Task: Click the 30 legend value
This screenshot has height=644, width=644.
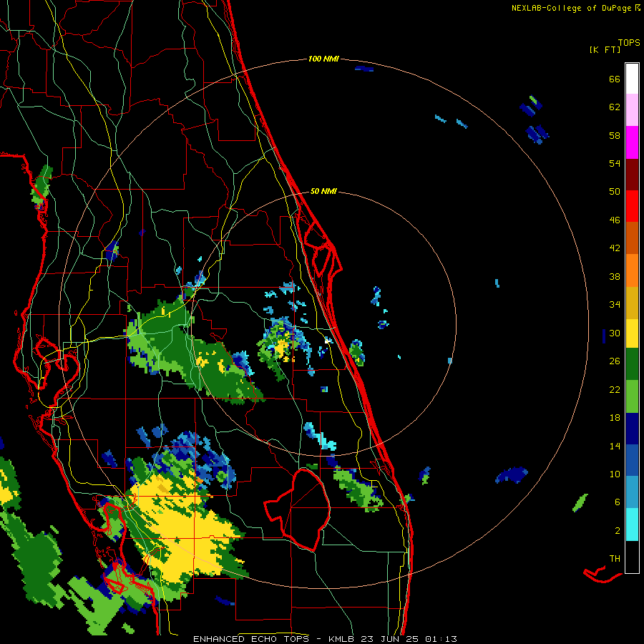Action: point(615,333)
